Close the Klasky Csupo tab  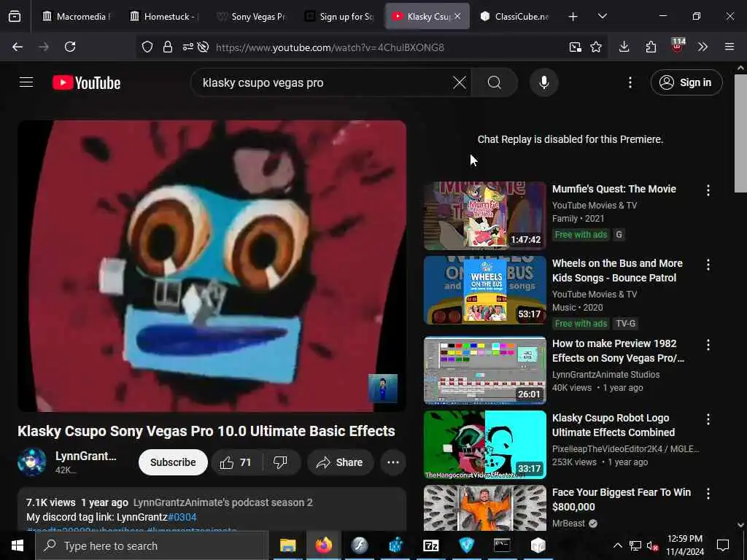457,16
